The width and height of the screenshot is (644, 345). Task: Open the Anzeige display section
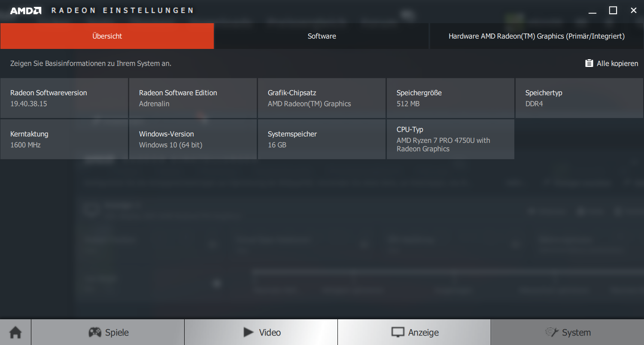pos(414,332)
